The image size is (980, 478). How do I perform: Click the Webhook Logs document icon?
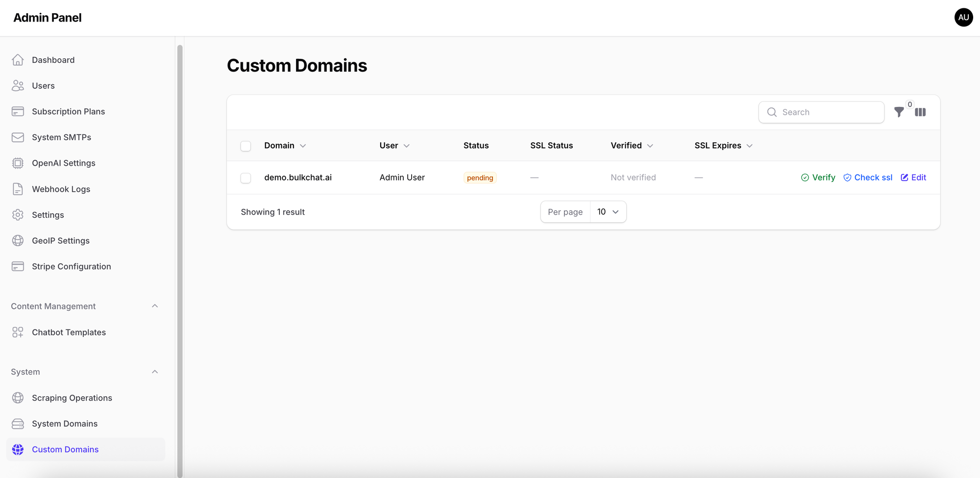pos(18,189)
